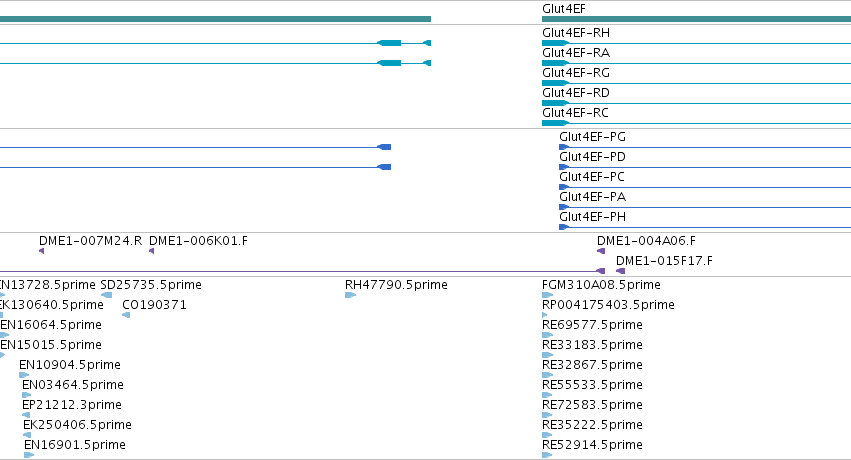
Task: Select the RH47790.5prime EST arrow
Action: (x=351, y=295)
